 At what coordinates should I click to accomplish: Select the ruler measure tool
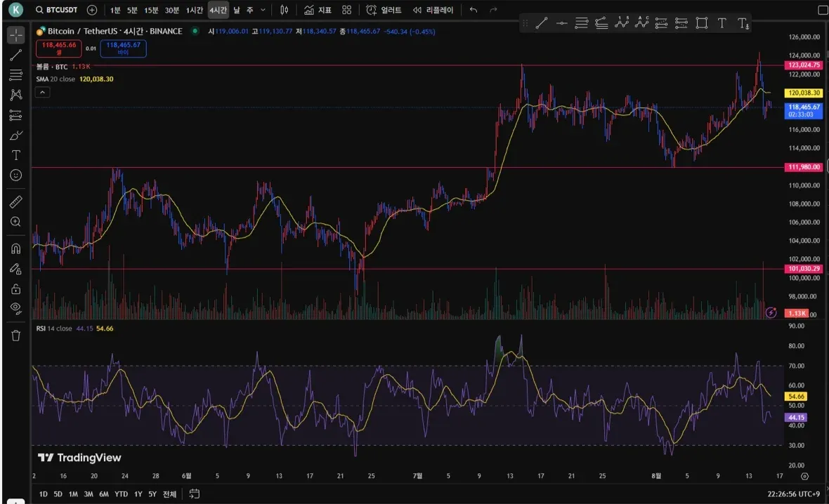pyautogui.click(x=15, y=202)
